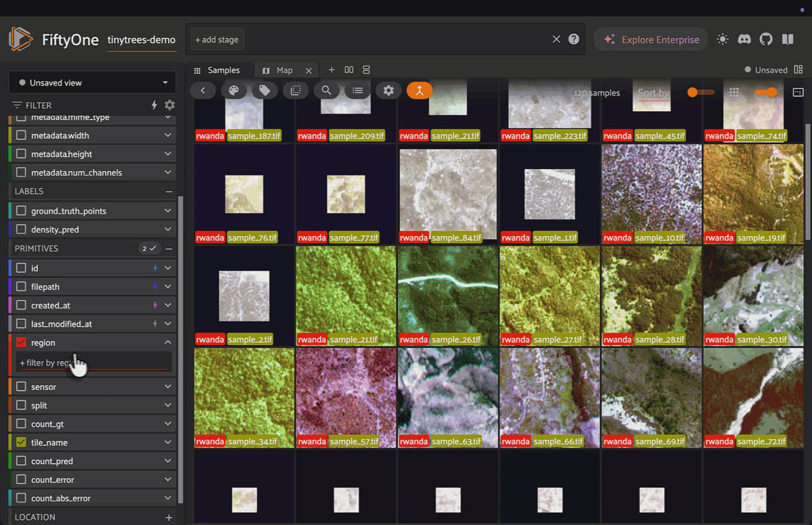This screenshot has height=525, width=812.
Task: Open similarity search magnifier icon
Action: pos(327,91)
